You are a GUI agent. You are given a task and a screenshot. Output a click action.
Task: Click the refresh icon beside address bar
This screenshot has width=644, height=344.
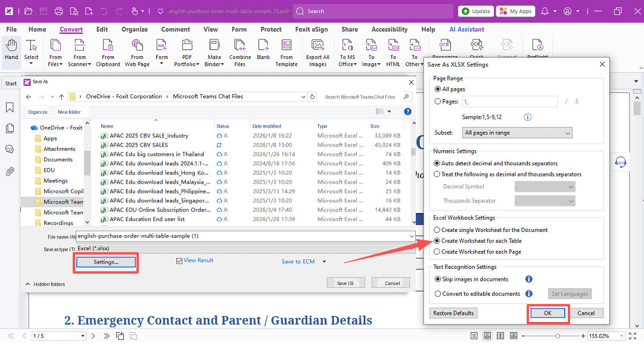tap(313, 97)
